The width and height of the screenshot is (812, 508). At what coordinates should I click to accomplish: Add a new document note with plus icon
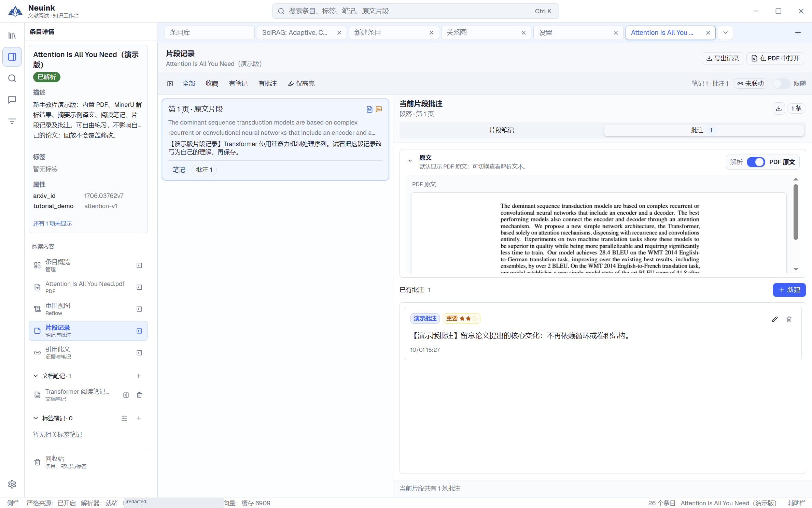(139, 376)
